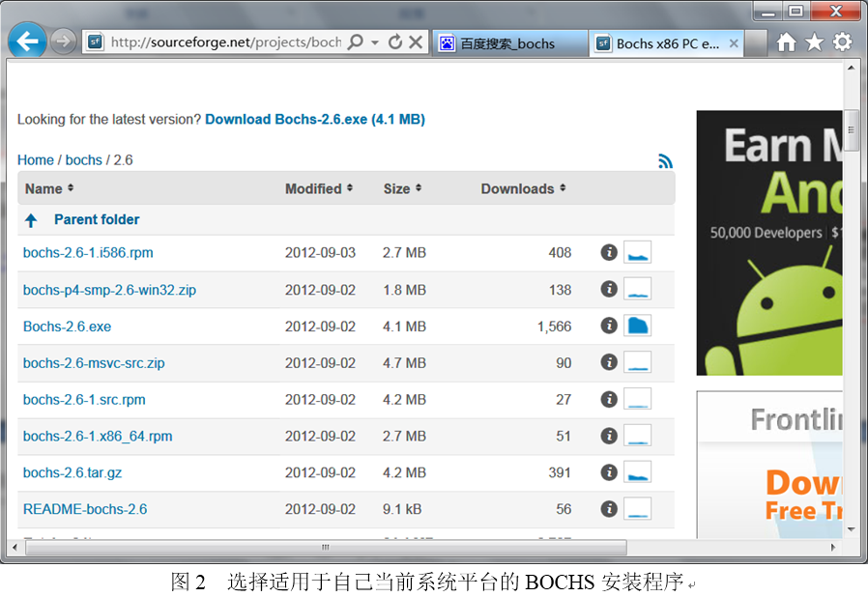
Task: Click Download Bochs-2.6.exe (4.1 MB) link
Action: click(315, 120)
